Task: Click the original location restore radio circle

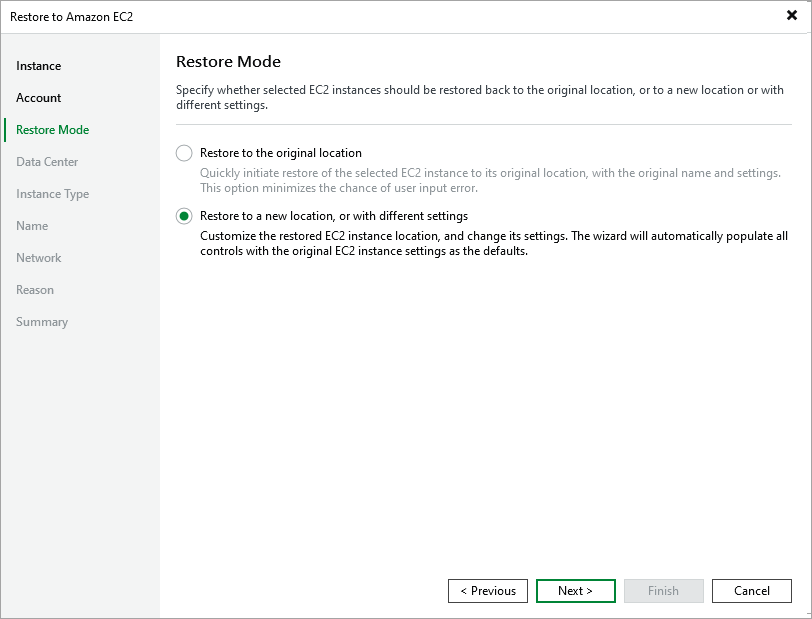Action: 184,153
